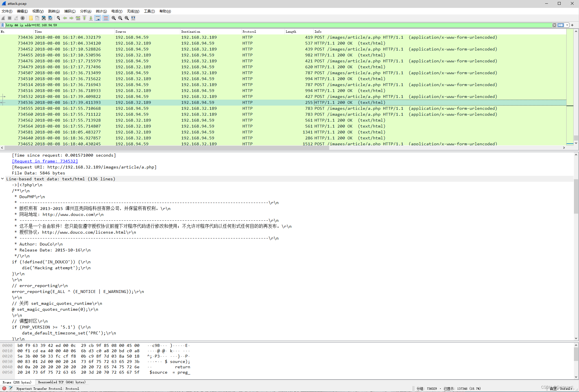Sort by the Protocol column header
579x392 pixels.
pos(263,32)
